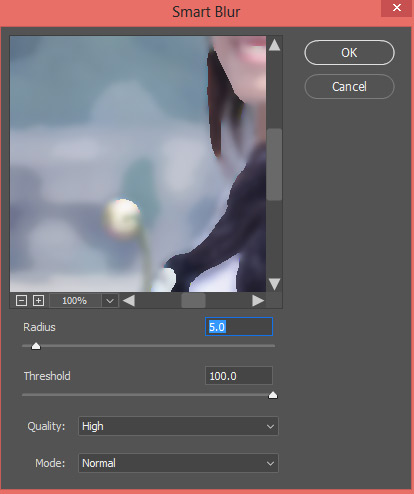The height and width of the screenshot is (494, 414).
Task: Click OK to apply Smart Blur
Action: coord(349,53)
